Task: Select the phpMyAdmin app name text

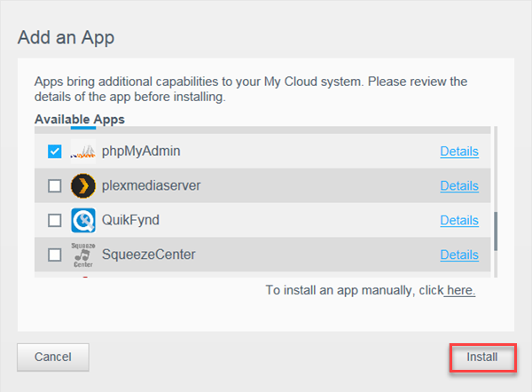Action: [141, 152]
